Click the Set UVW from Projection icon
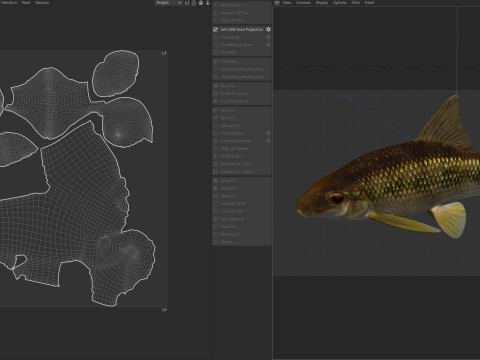480x360 pixels. pyautogui.click(x=215, y=29)
